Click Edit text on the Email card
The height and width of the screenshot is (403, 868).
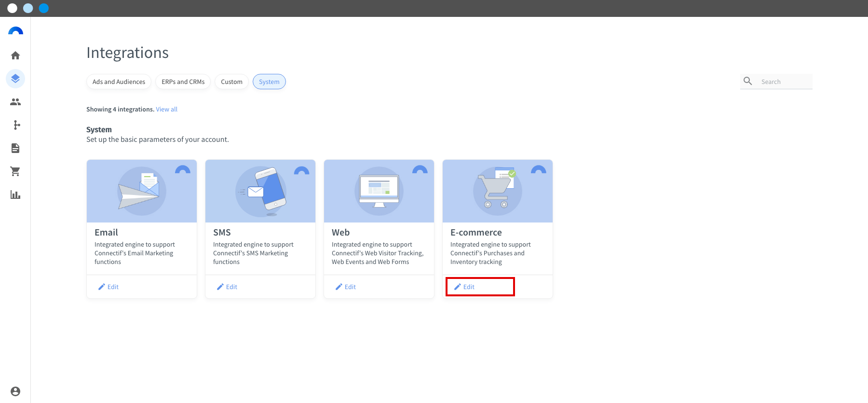click(113, 287)
